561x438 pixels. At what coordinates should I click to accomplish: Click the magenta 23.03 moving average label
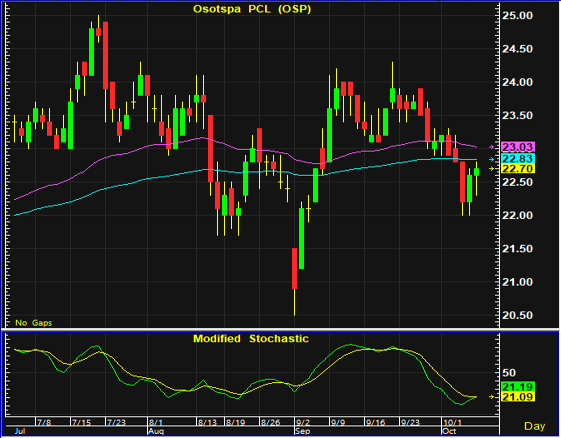click(518, 147)
